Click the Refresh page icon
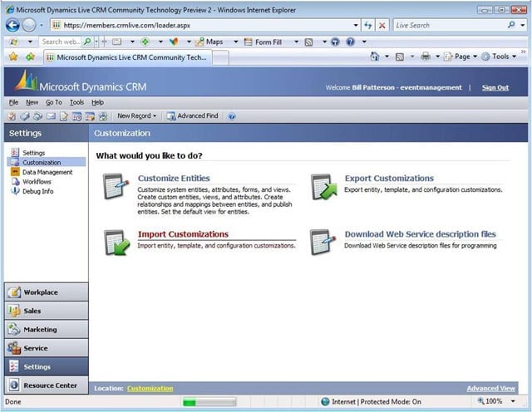532x412 pixels. point(367,25)
